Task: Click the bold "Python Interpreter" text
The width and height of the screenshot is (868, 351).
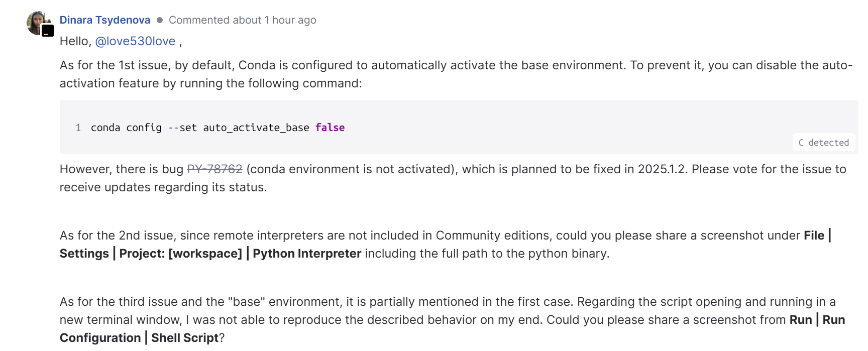Action: 306,254
